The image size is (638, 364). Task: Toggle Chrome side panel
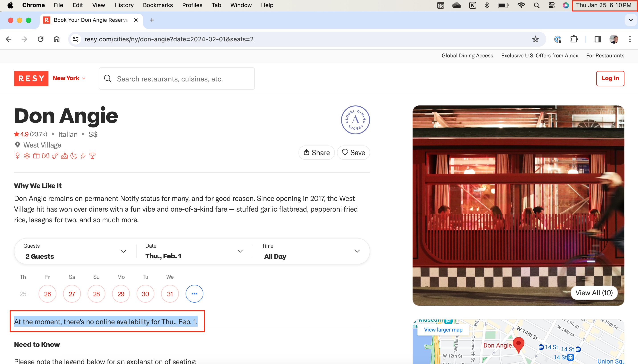598,39
